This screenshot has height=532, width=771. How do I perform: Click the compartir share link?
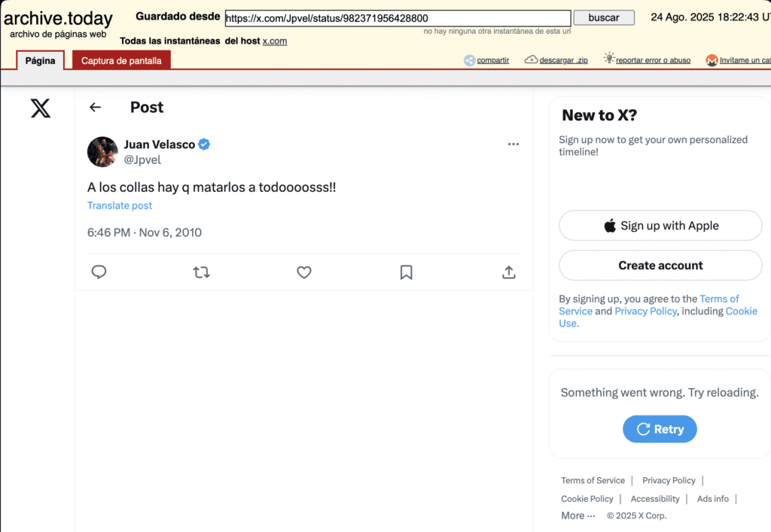[x=492, y=60]
